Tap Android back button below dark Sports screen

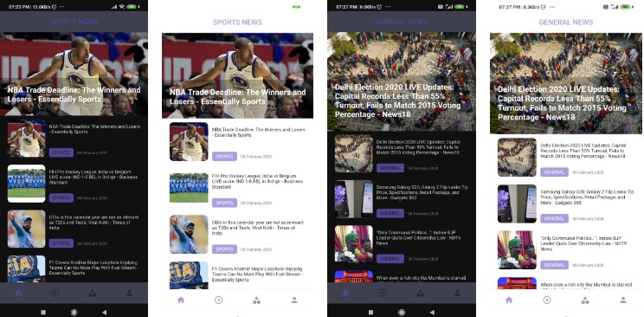[105, 312]
